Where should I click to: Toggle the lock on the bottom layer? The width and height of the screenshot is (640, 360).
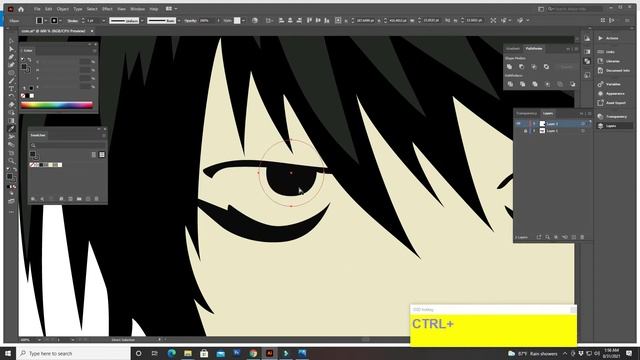[525, 131]
